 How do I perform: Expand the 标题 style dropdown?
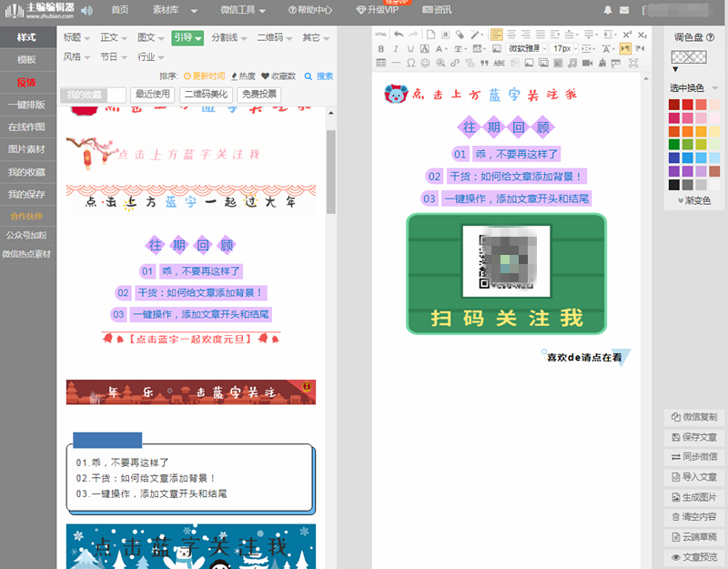point(76,37)
